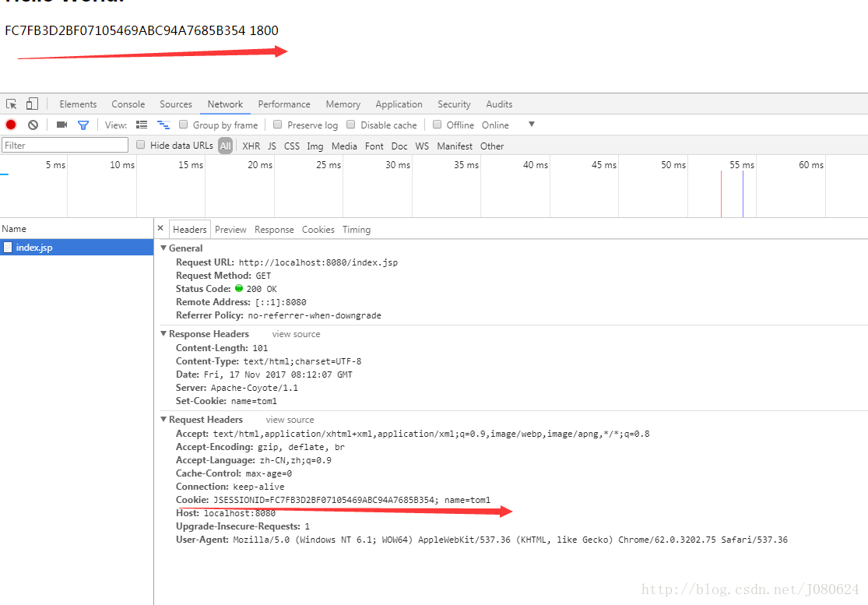
Task: Open the Audits tab
Action: pos(499,104)
